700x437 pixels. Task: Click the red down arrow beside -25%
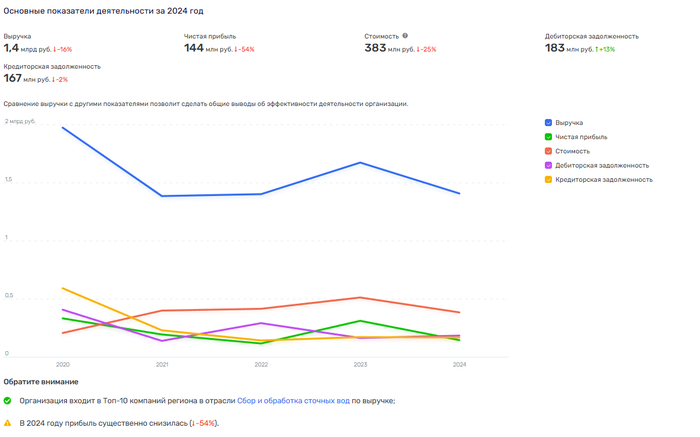pyautogui.click(x=419, y=49)
